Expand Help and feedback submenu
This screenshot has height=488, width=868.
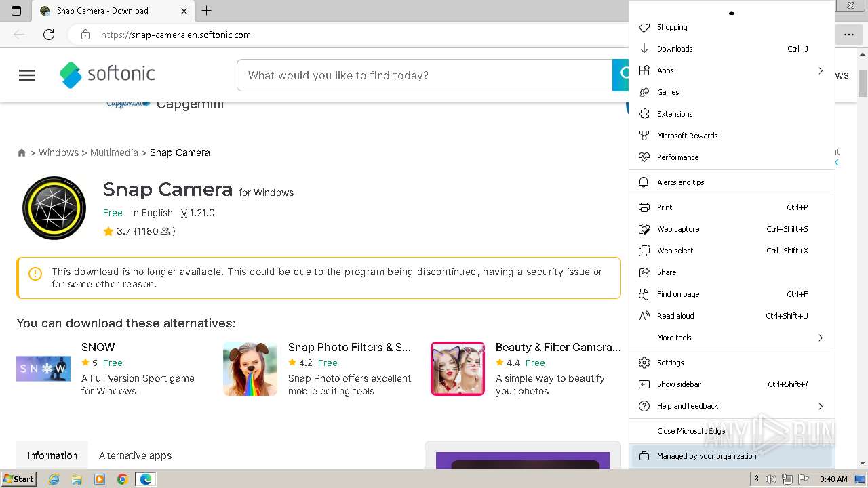[x=732, y=406]
